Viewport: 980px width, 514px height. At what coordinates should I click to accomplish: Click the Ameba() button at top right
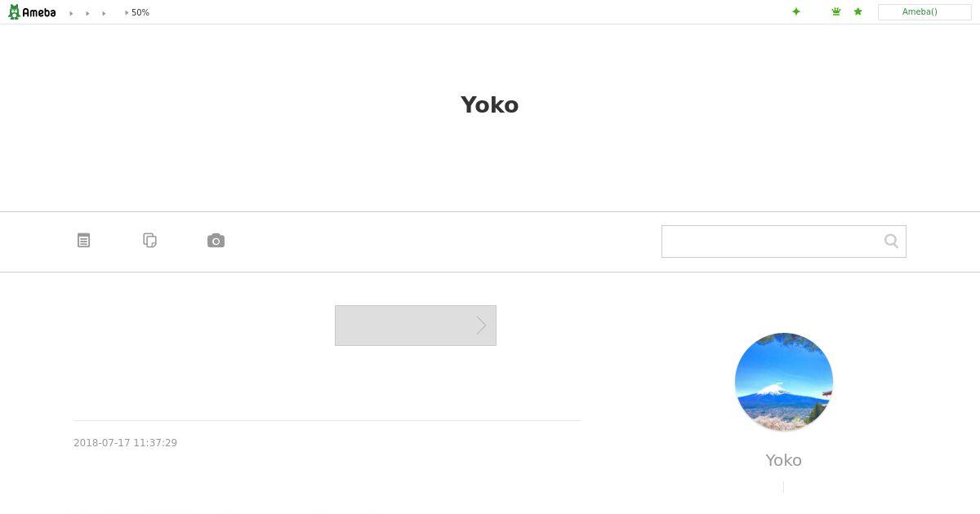click(924, 12)
